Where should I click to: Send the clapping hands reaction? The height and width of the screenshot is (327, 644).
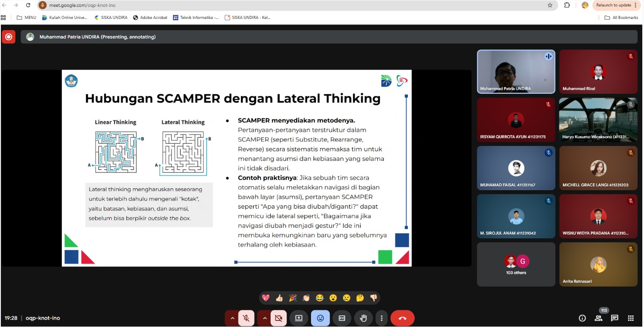(306, 298)
